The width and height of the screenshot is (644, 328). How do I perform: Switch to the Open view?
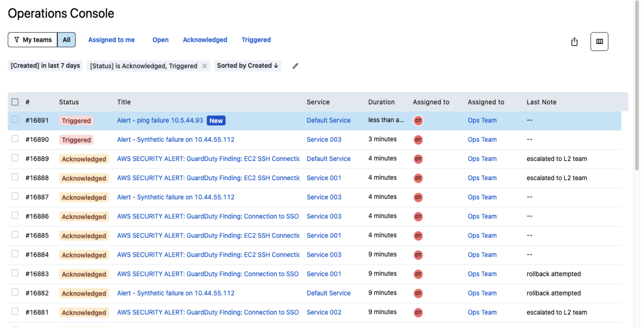point(160,40)
